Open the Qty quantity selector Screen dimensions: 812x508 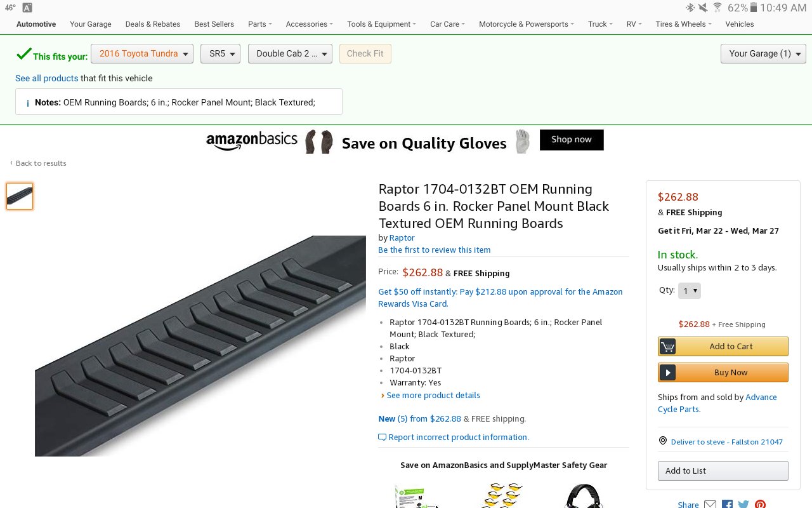(689, 291)
